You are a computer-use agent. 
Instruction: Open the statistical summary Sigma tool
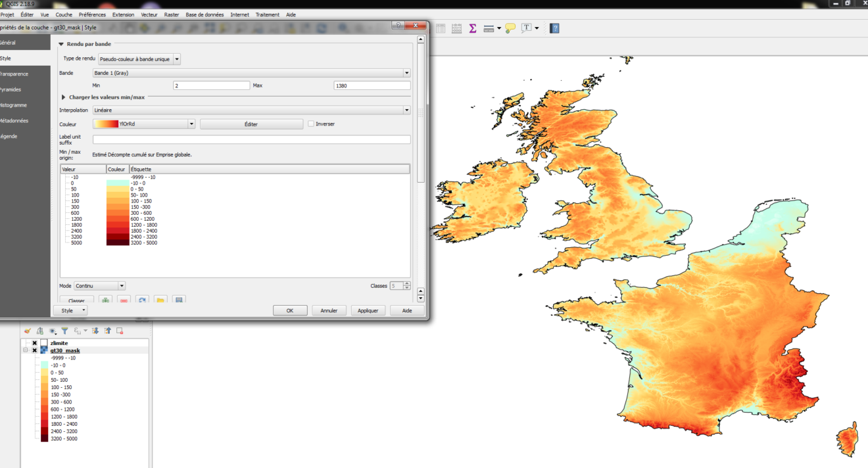(x=473, y=28)
